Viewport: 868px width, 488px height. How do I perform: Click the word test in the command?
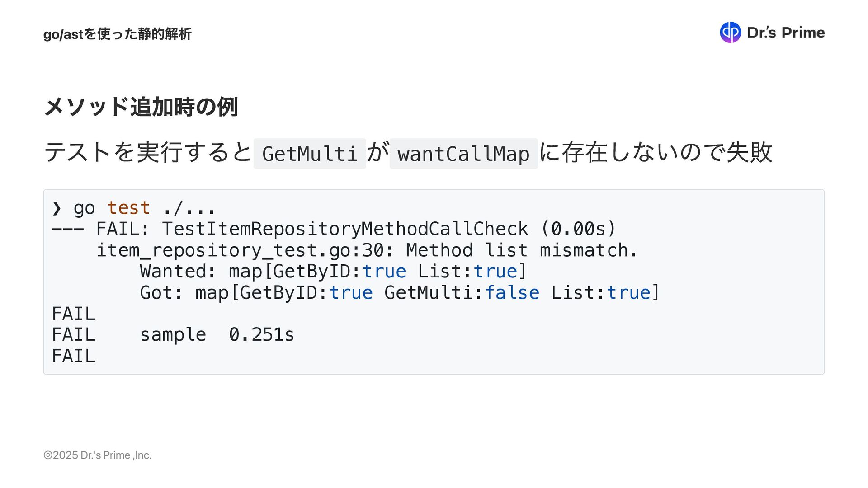(x=128, y=208)
